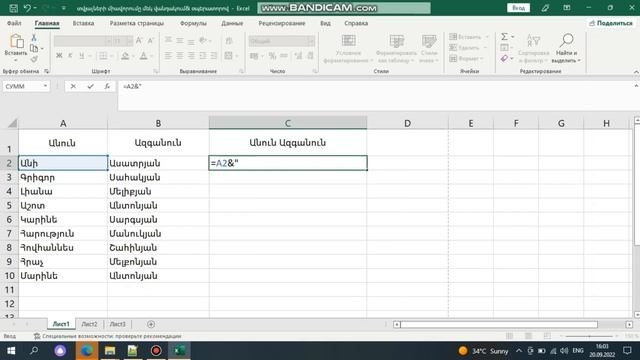Image resolution: width=640 pixels, height=360 pixels.
Task: Click the Вход sign-in button
Action: click(x=518, y=8)
